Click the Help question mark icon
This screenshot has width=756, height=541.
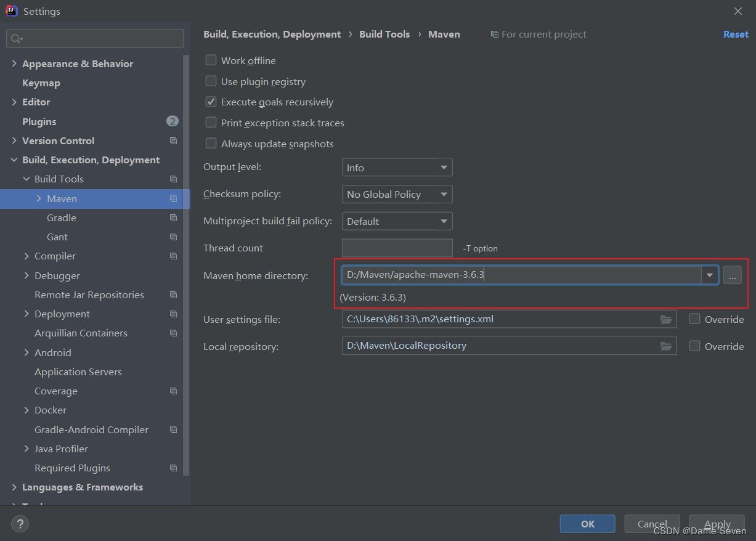tap(20, 524)
